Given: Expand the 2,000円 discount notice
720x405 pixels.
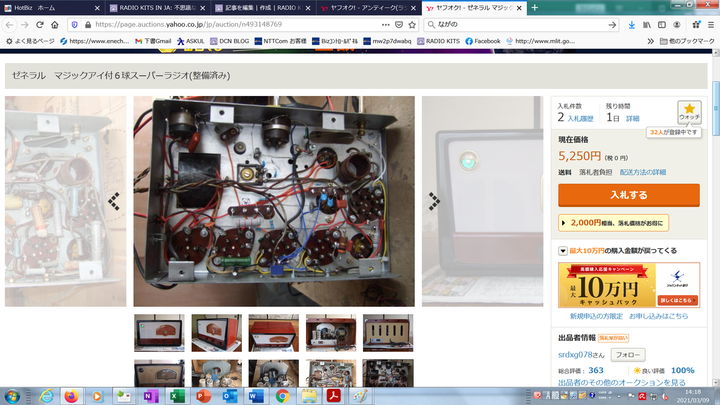Looking at the screenshot, I should click(x=564, y=223).
